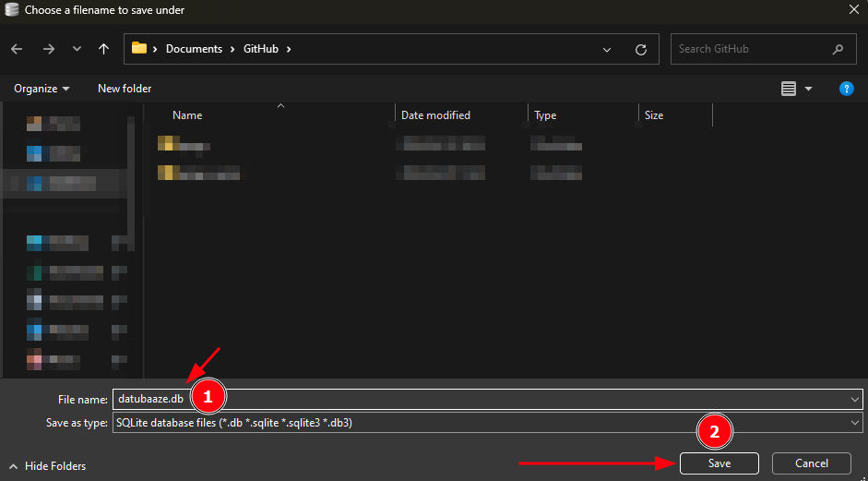This screenshot has height=481, width=868.
Task: Click New folder in toolbar
Action: pyautogui.click(x=125, y=89)
